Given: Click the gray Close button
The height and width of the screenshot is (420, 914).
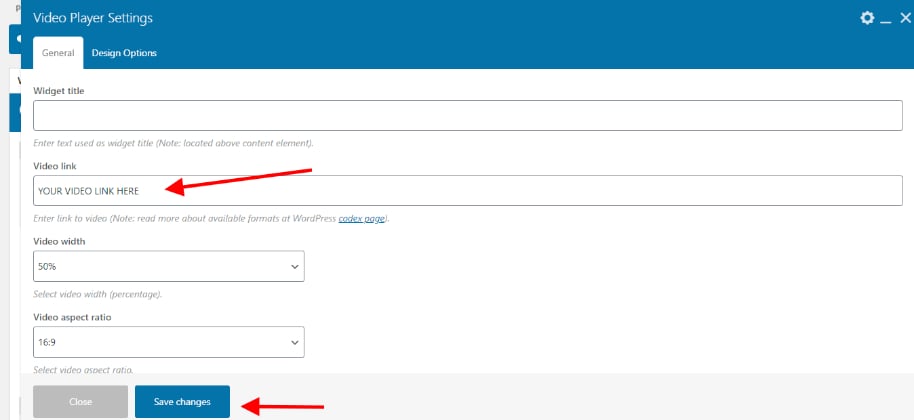Looking at the screenshot, I should [80, 401].
